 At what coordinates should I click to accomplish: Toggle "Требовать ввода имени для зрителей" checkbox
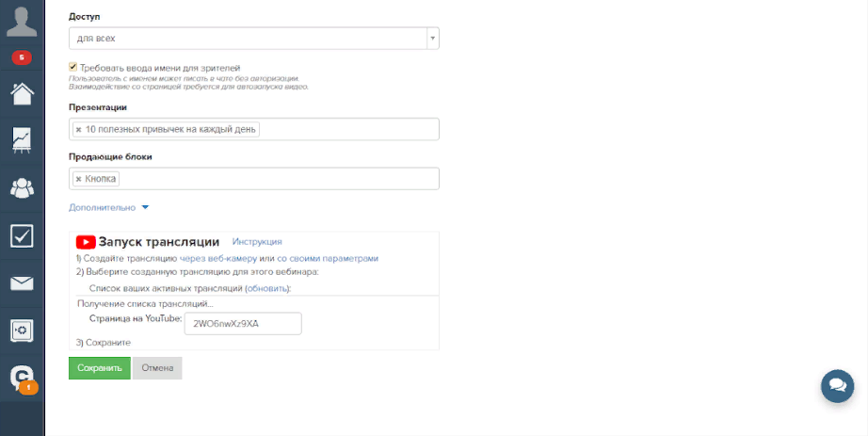click(73, 67)
